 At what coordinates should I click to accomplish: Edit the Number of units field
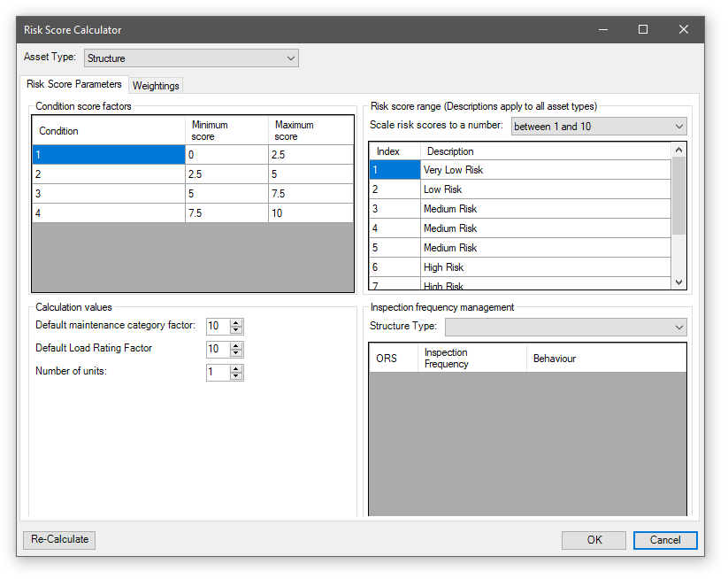pyautogui.click(x=218, y=373)
